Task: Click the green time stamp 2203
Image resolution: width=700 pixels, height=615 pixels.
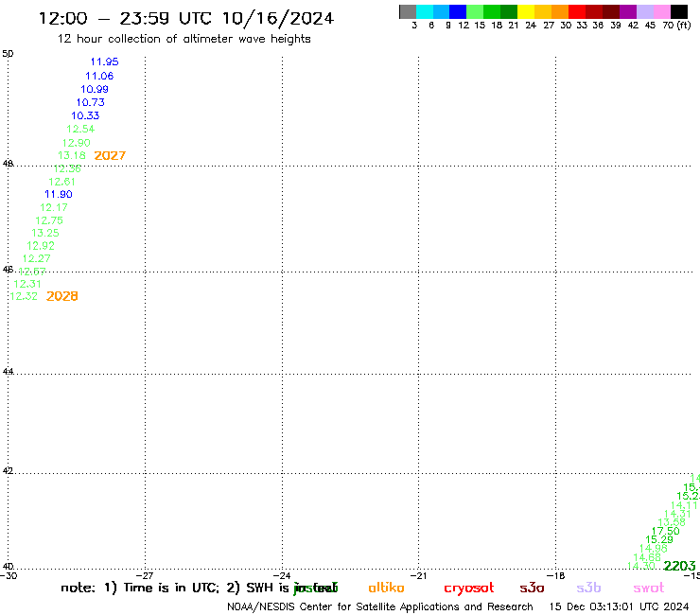Action: (679, 566)
